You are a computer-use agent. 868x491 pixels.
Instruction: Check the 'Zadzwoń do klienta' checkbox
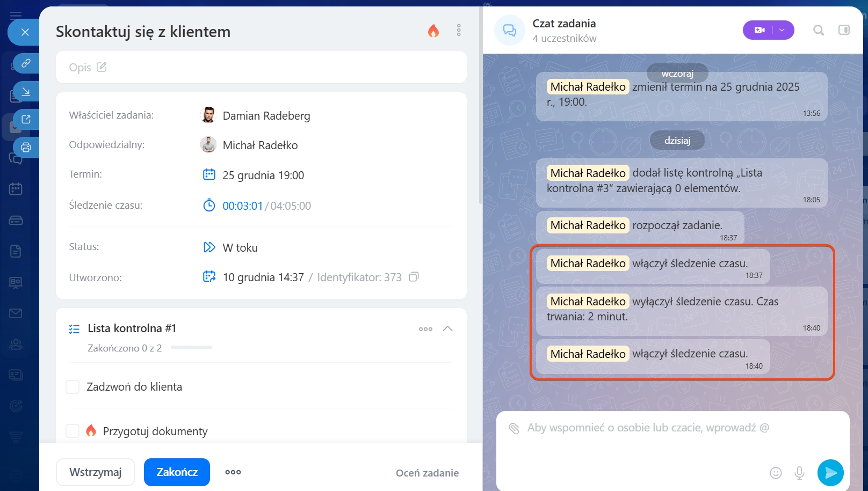coord(73,387)
